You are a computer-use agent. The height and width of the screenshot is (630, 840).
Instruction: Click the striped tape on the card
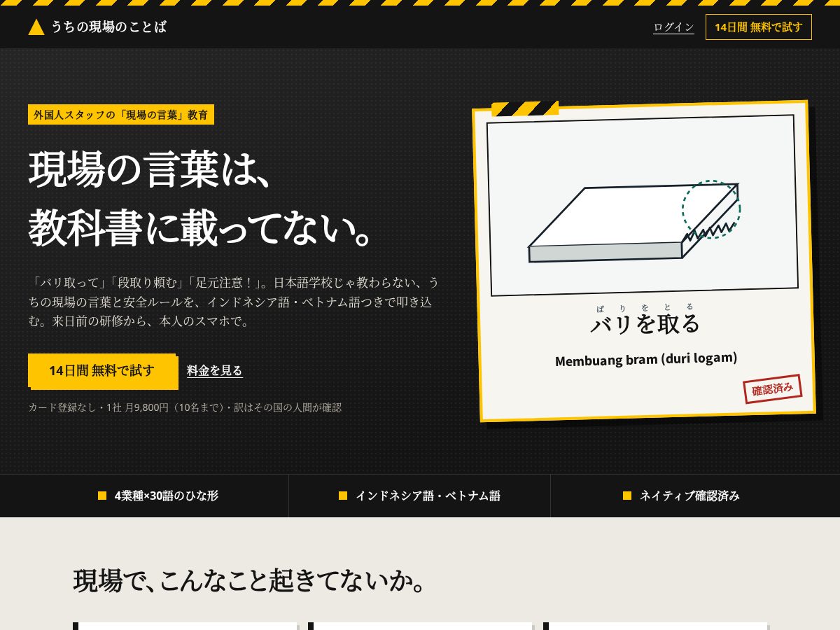pos(525,108)
